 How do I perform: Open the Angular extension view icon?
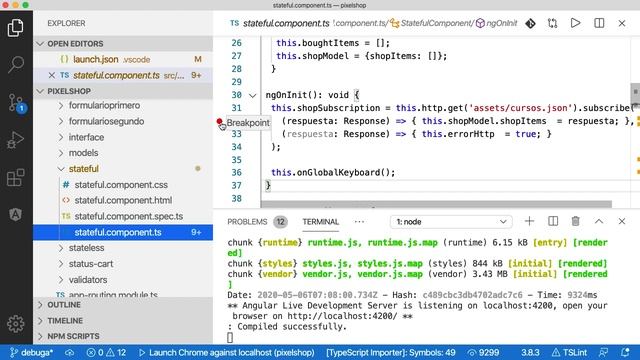click(x=16, y=214)
